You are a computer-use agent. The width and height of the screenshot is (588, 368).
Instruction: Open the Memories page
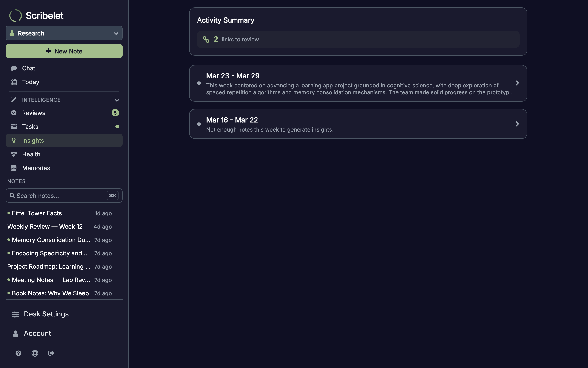64,168
